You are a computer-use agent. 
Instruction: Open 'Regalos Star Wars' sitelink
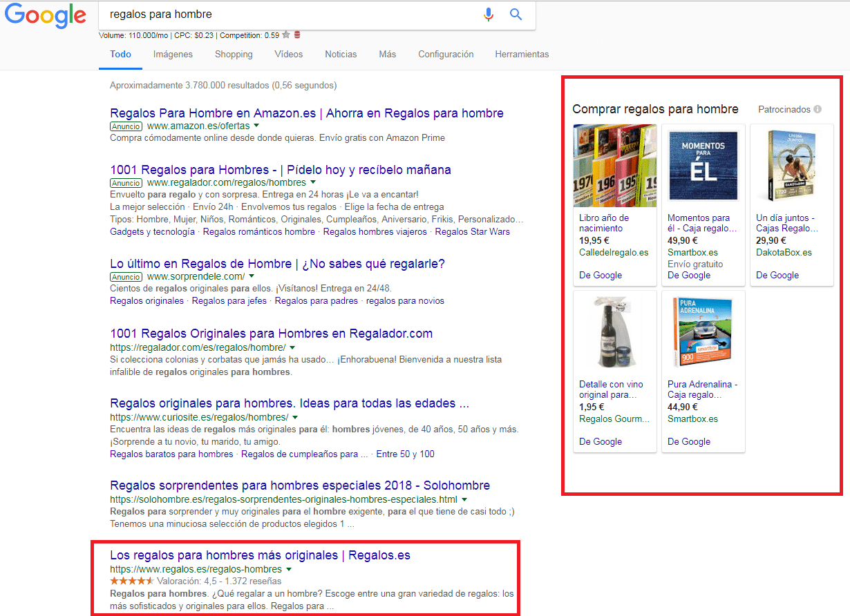click(x=473, y=232)
